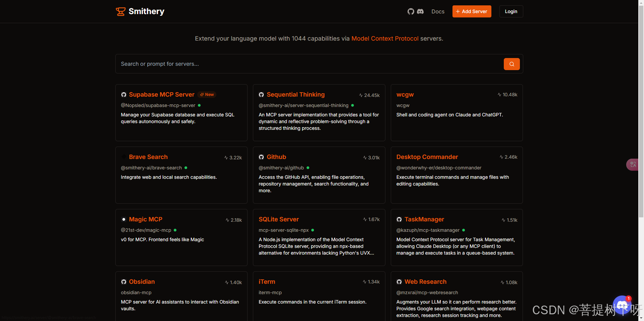Screen dimensions: 644x321
Task: Click the scrollbar up arrow
Action: tap(641, 3)
